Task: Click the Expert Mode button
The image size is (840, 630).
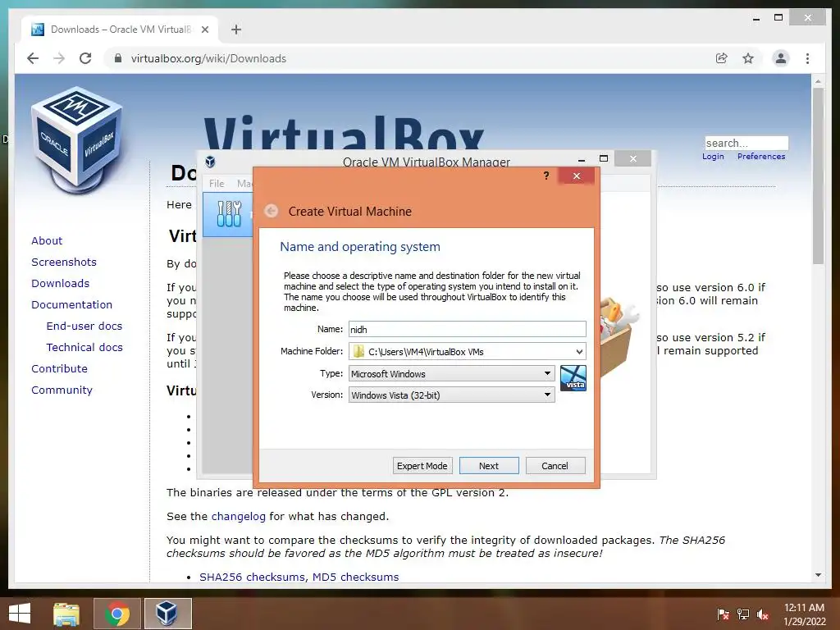Action: point(422,466)
